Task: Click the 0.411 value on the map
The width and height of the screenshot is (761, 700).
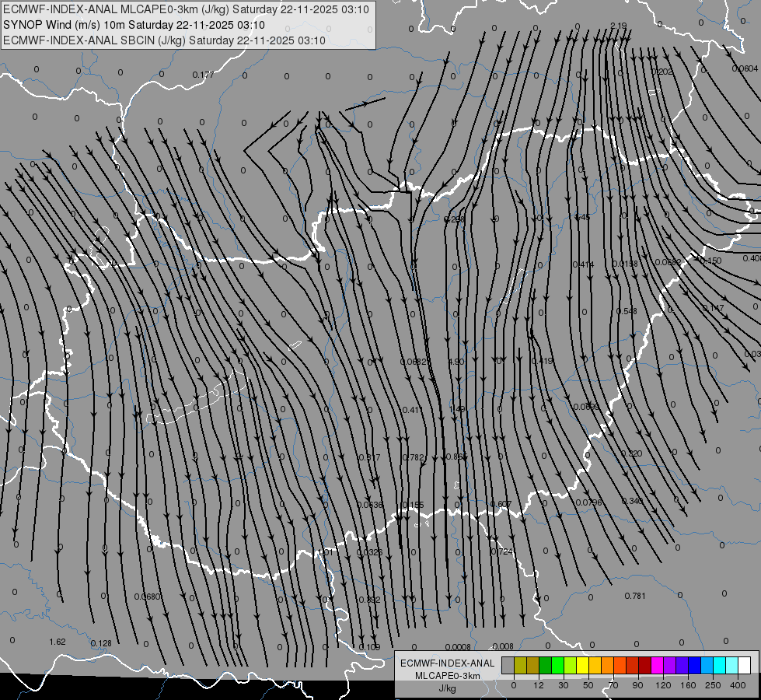Action: pyautogui.click(x=413, y=410)
